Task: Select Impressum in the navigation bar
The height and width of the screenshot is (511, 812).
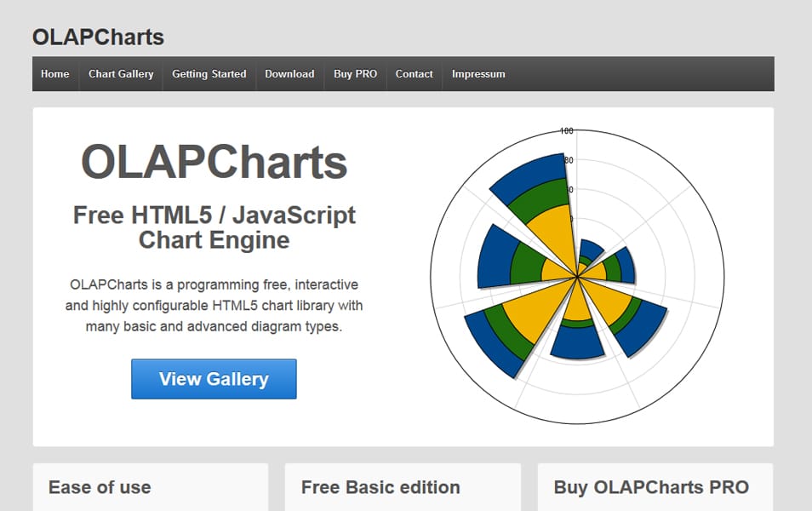Action: (478, 74)
